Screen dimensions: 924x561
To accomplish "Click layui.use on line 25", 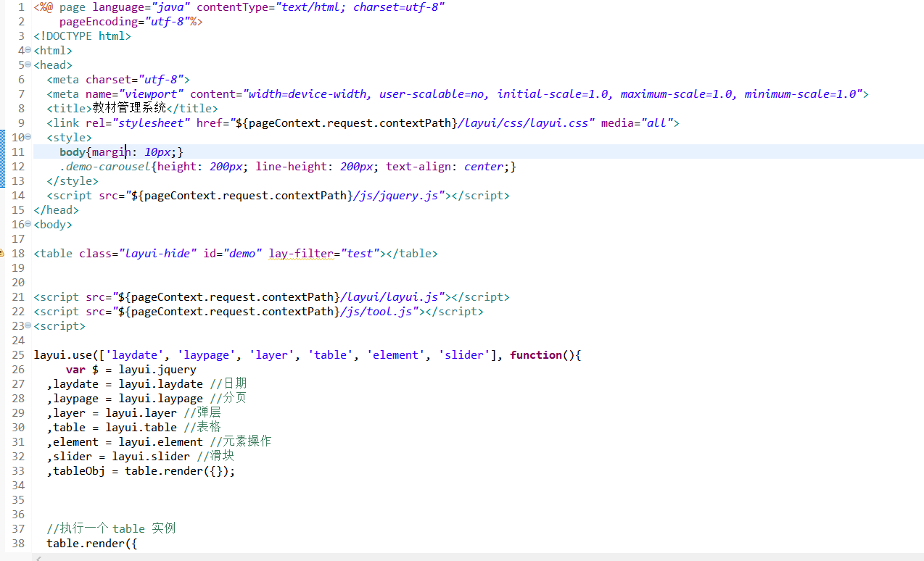I will tap(63, 354).
